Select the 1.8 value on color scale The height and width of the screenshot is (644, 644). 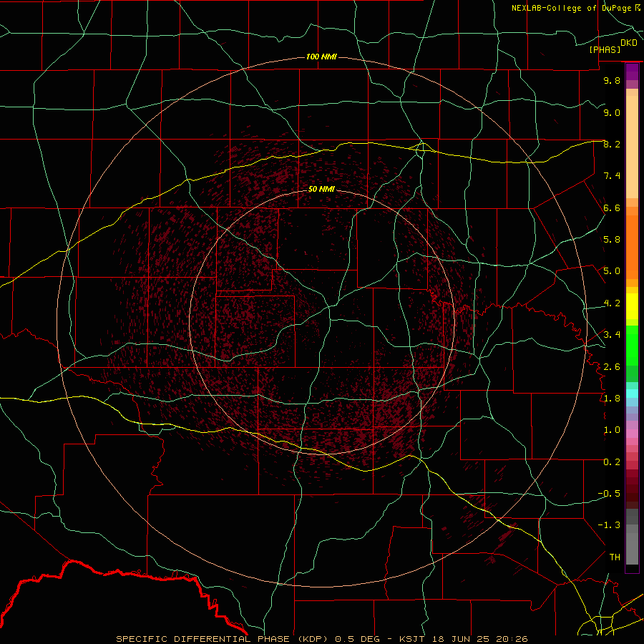pyautogui.click(x=612, y=399)
